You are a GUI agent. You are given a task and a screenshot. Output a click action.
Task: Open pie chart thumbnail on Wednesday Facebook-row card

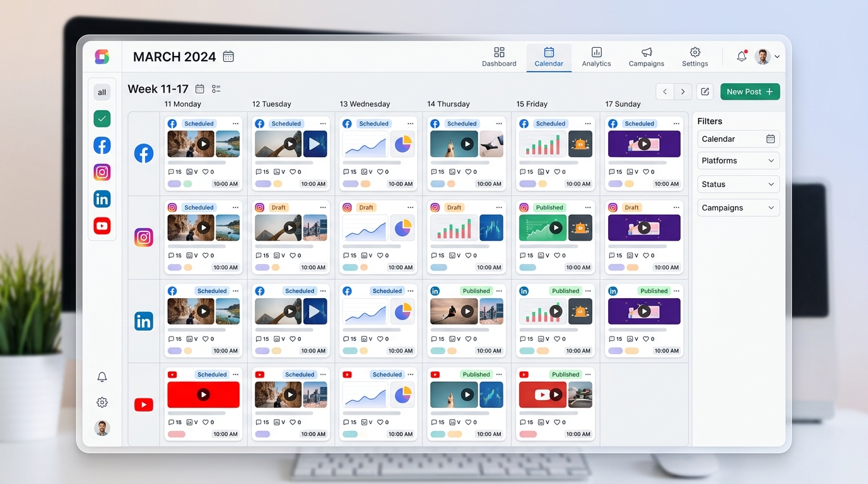click(402, 144)
